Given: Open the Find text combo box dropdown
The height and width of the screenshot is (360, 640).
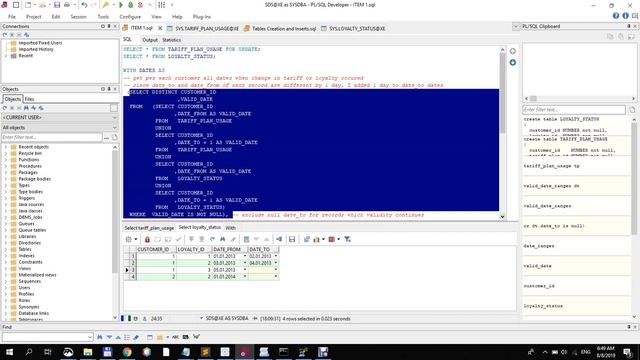Looking at the screenshot, I should [x=90, y=337].
